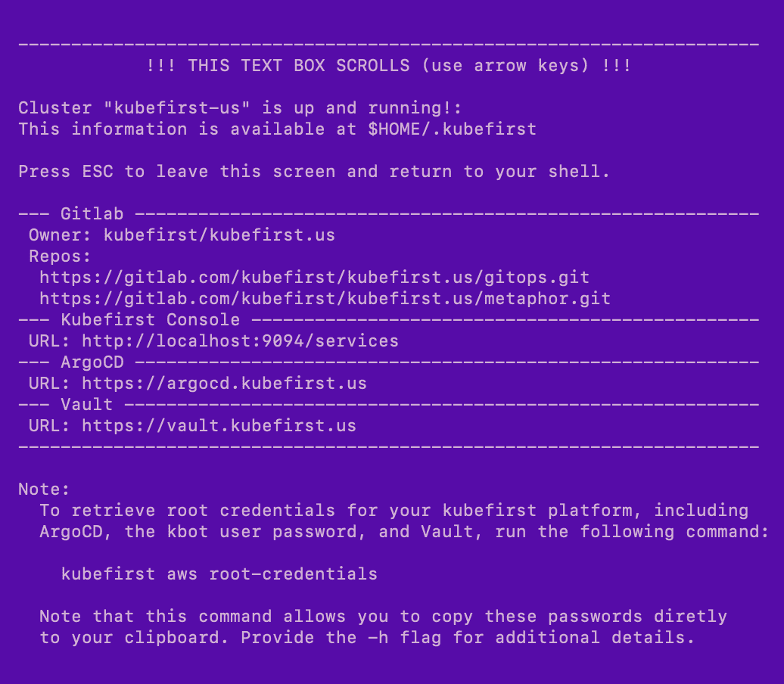Click the 'ArgoCD, the kbot user password' line

pyautogui.click(x=404, y=531)
